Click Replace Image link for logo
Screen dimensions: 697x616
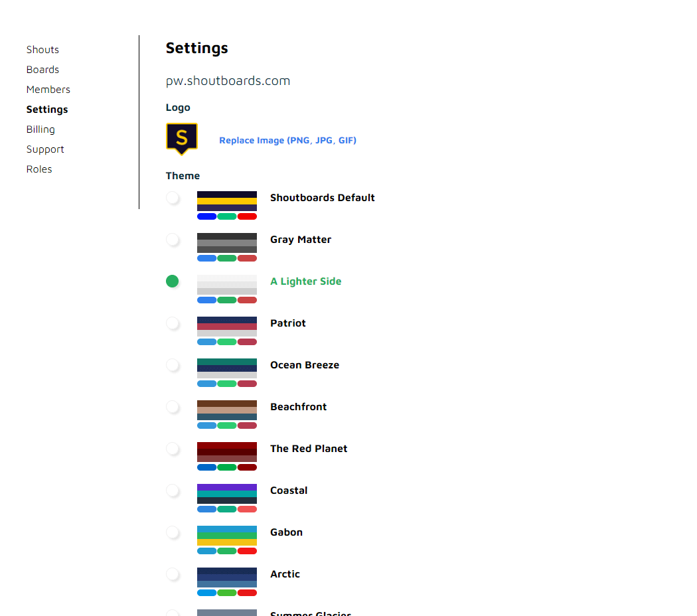click(287, 141)
